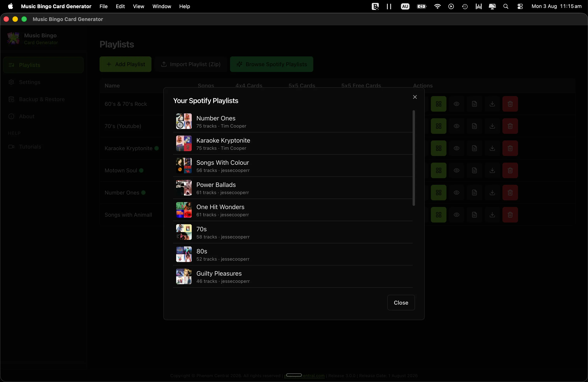Image resolution: width=588 pixels, height=382 pixels.
Task: Click the Guilty Pleasures cover thumbnail
Action: click(x=184, y=277)
